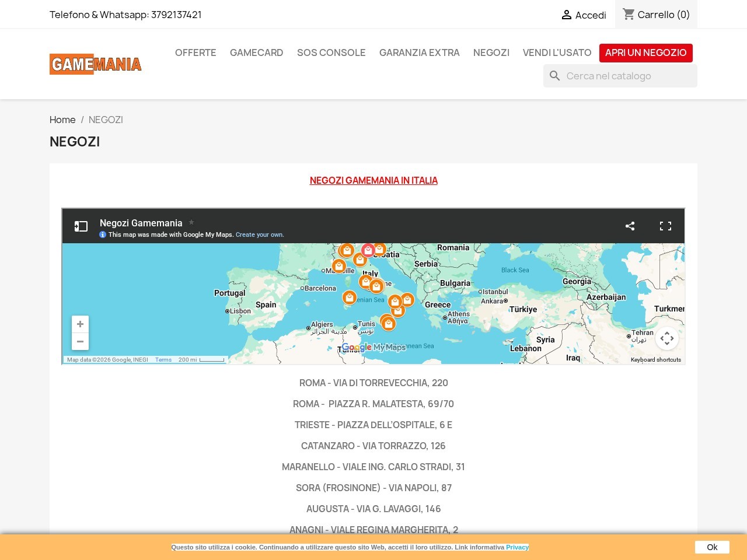
Task: Open the Create your own map link
Action: click(x=260, y=235)
